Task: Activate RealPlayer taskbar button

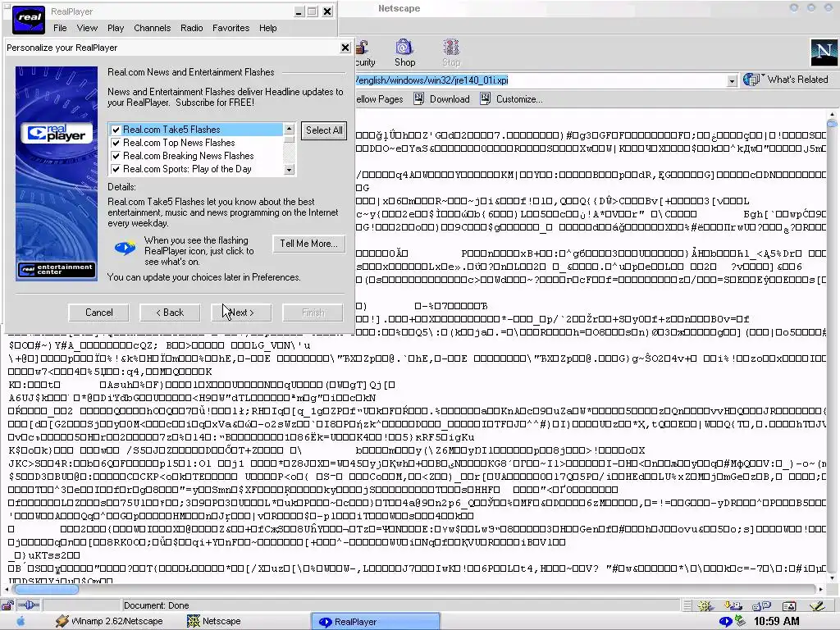Action: pyautogui.click(x=376, y=622)
